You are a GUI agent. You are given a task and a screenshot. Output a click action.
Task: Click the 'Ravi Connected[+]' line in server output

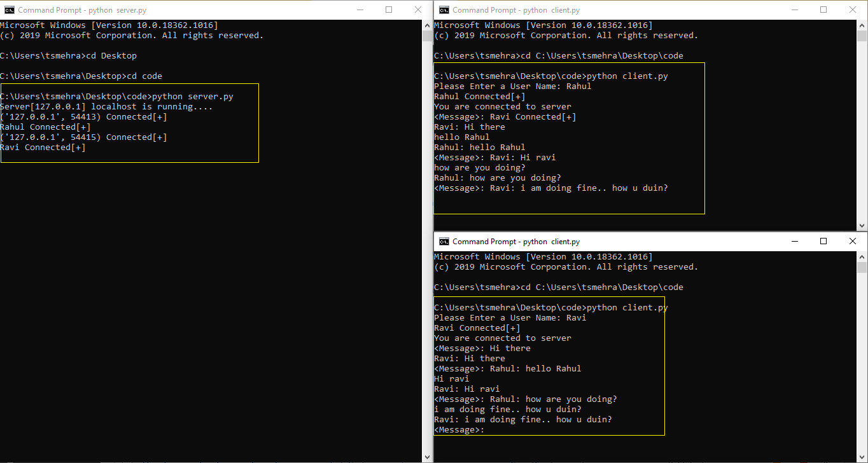coord(43,148)
